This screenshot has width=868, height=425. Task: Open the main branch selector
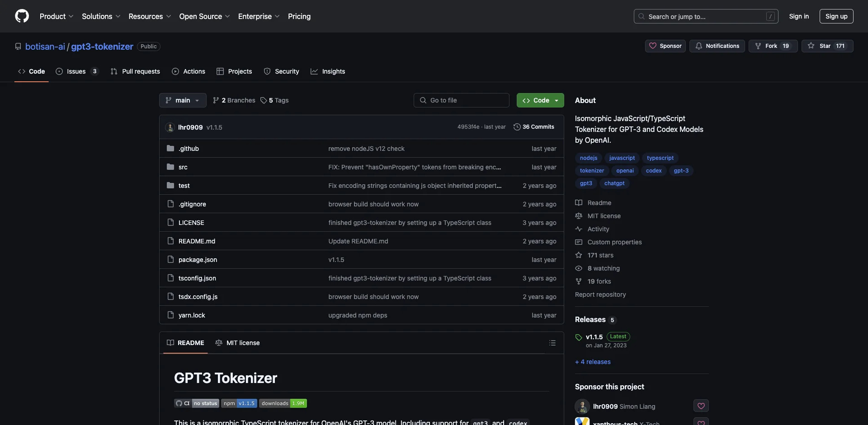pos(183,100)
